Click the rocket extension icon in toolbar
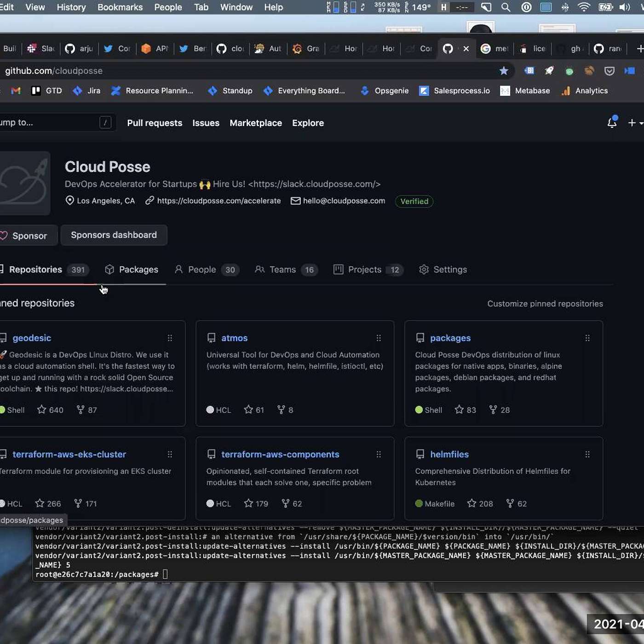The width and height of the screenshot is (644, 644). point(549,71)
